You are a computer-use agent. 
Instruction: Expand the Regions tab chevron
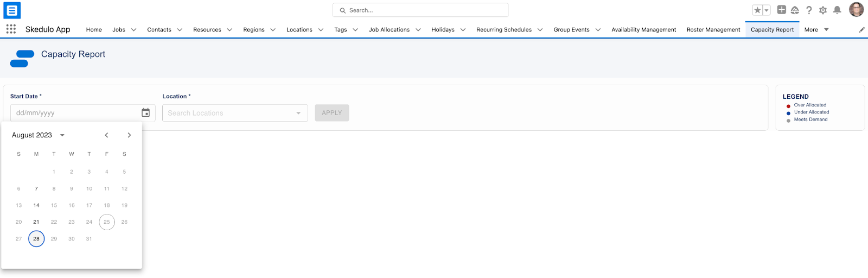[x=273, y=30]
